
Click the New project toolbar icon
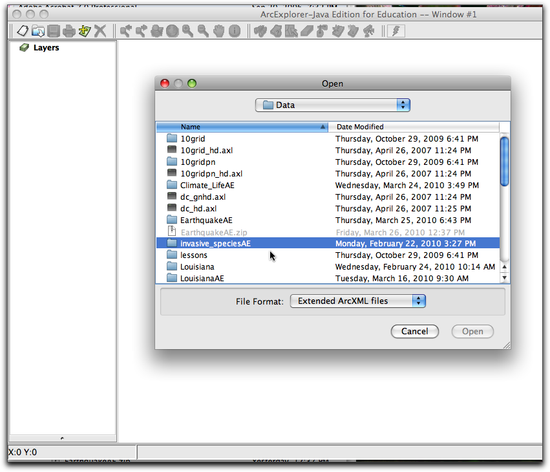[22, 31]
